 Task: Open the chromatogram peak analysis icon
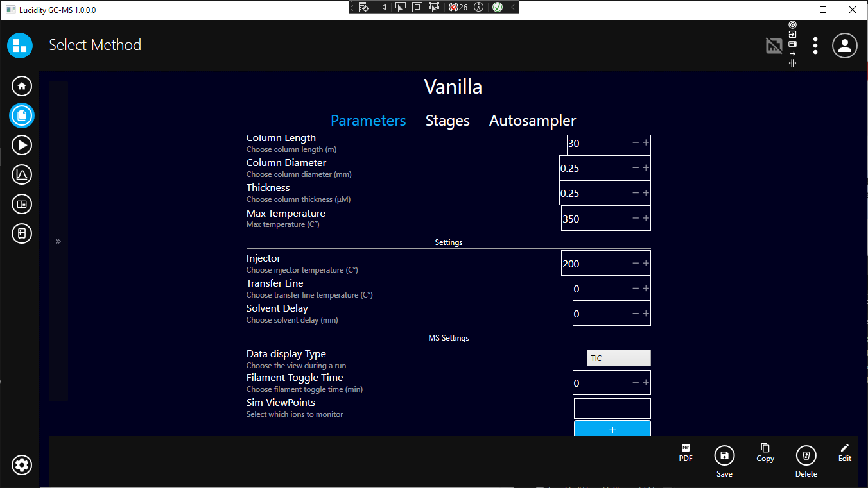click(22, 174)
